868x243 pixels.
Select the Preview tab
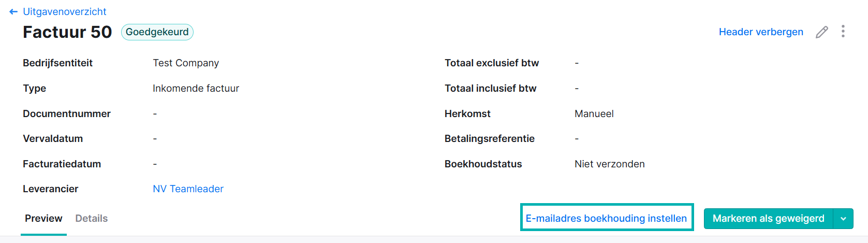(43, 219)
